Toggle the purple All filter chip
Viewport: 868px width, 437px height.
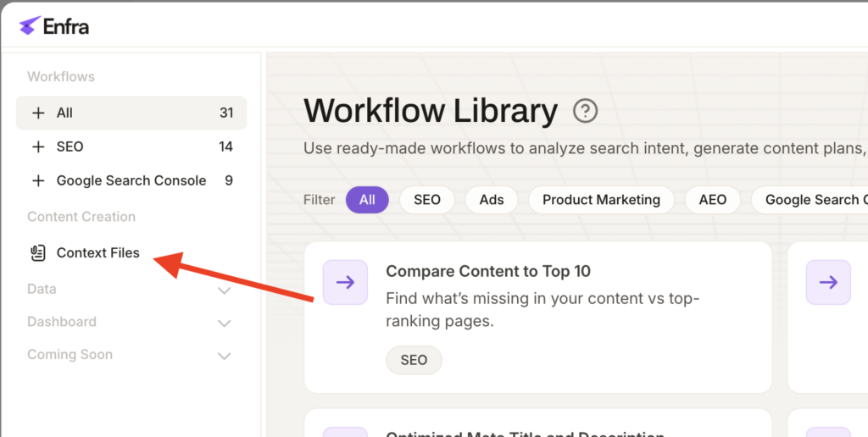367,200
